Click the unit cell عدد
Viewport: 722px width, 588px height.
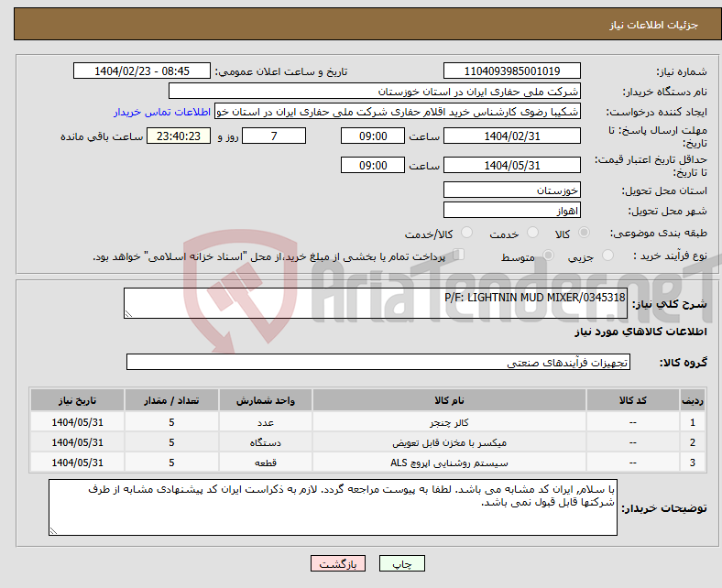click(x=266, y=422)
